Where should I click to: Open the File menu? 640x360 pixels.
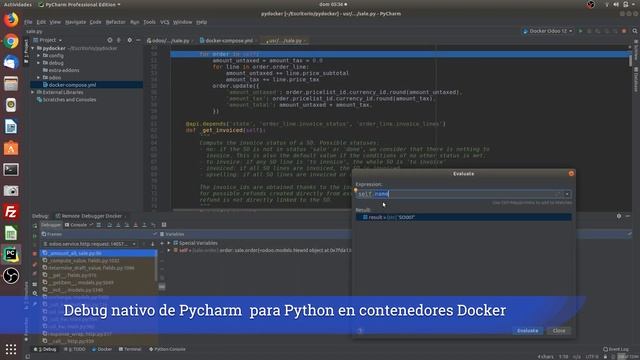tap(28, 22)
